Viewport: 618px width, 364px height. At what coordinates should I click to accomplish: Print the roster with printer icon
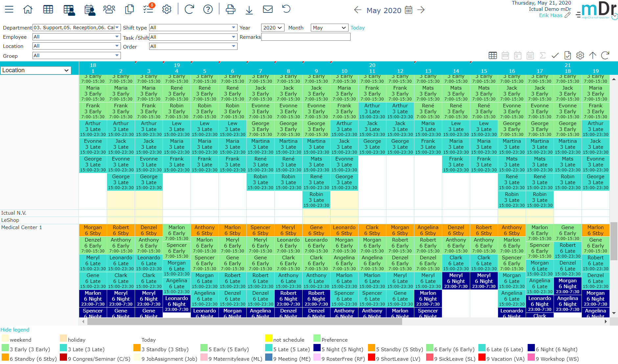[231, 9]
